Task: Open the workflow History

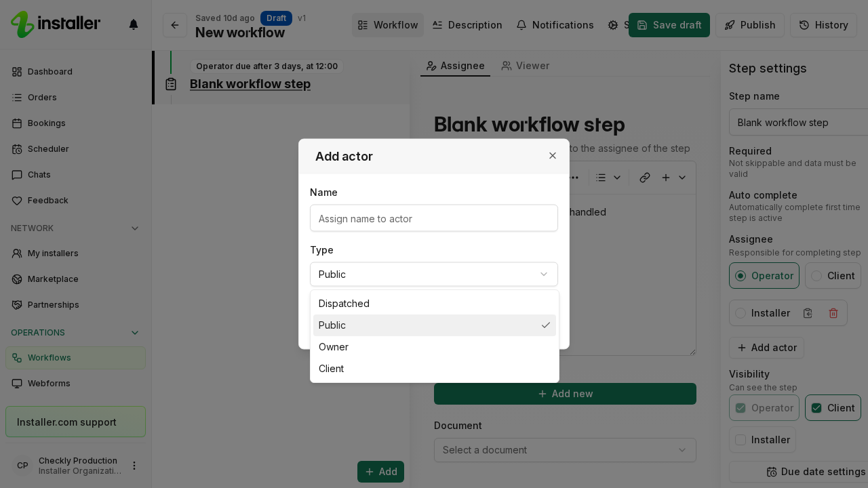Action: [x=823, y=25]
